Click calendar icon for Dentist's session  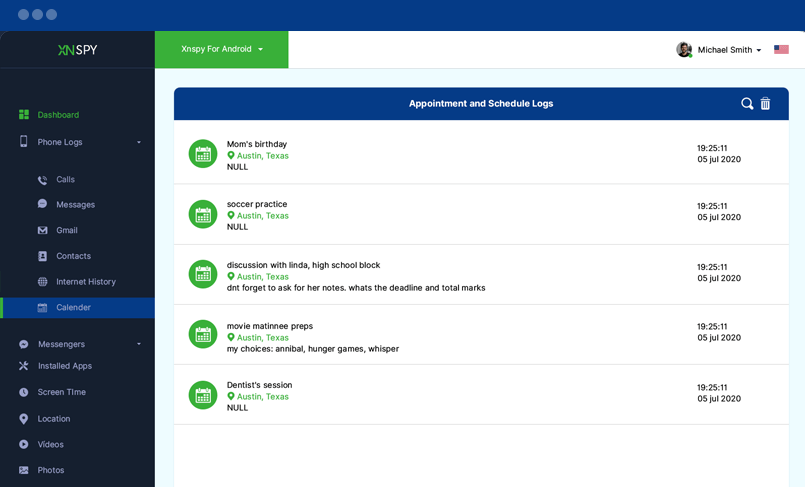pos(203,395)
